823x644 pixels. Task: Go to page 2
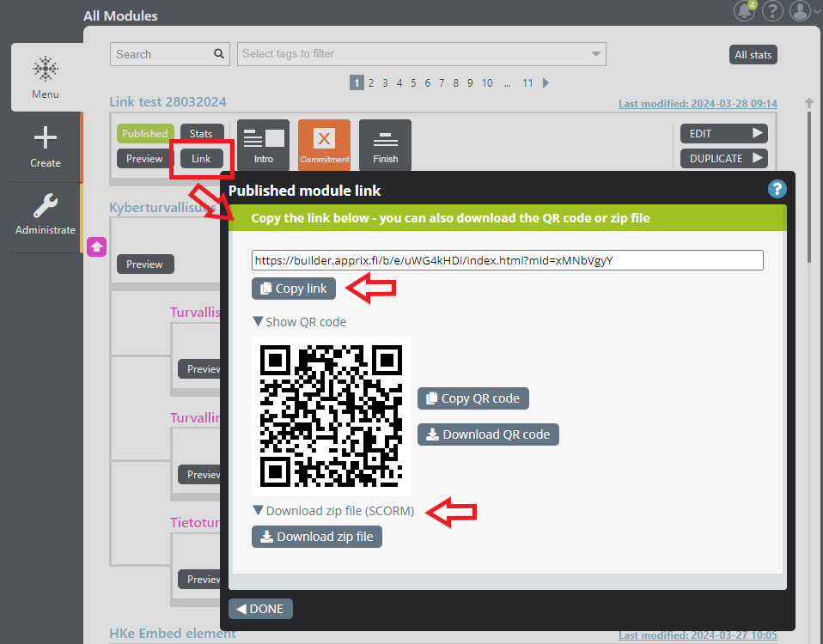[371, 82]
